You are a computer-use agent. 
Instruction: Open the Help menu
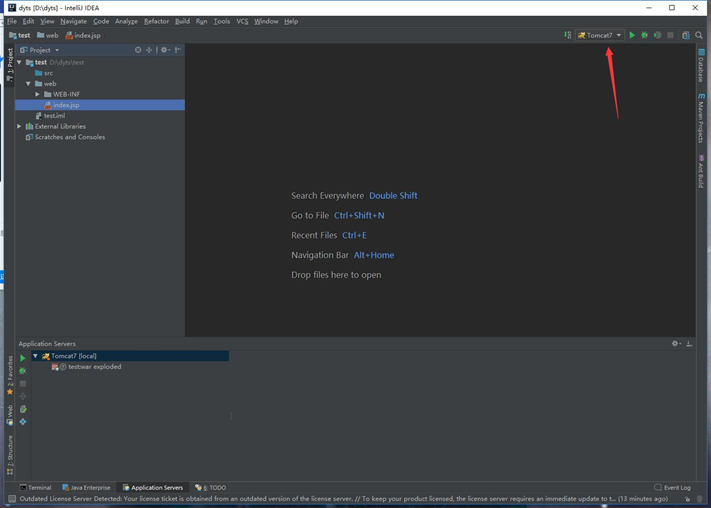click(291, 21)
